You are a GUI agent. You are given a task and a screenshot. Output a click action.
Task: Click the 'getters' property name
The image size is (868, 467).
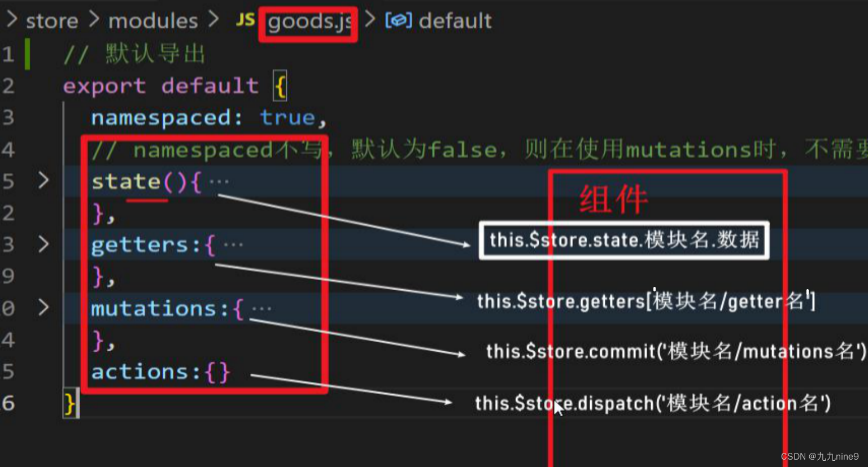pos(140,245)
